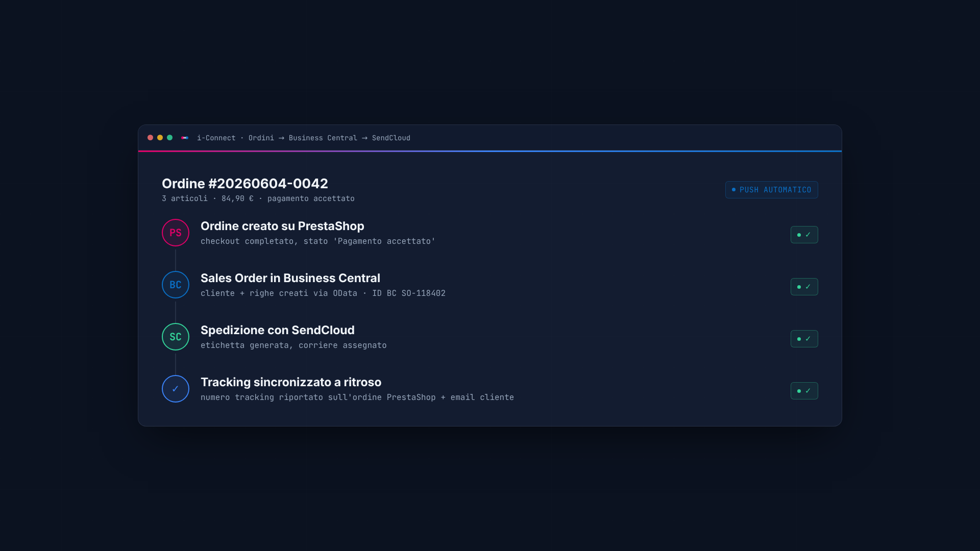The image size is (980, 551).
Task: Click the Ordine #20260604-0042 heading
Action: tap(245, 183)
